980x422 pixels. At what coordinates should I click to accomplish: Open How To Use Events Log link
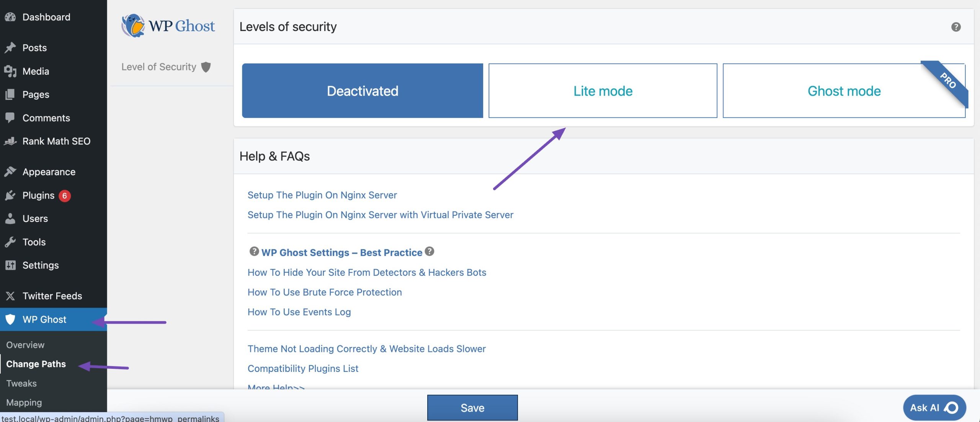pyautogui.click(x=299, y=312)
